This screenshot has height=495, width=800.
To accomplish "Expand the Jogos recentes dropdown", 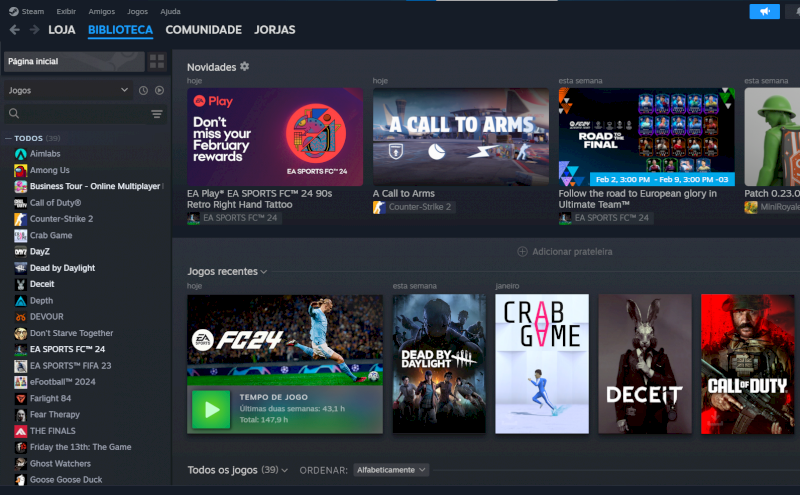I will click(x=227, y=271).
